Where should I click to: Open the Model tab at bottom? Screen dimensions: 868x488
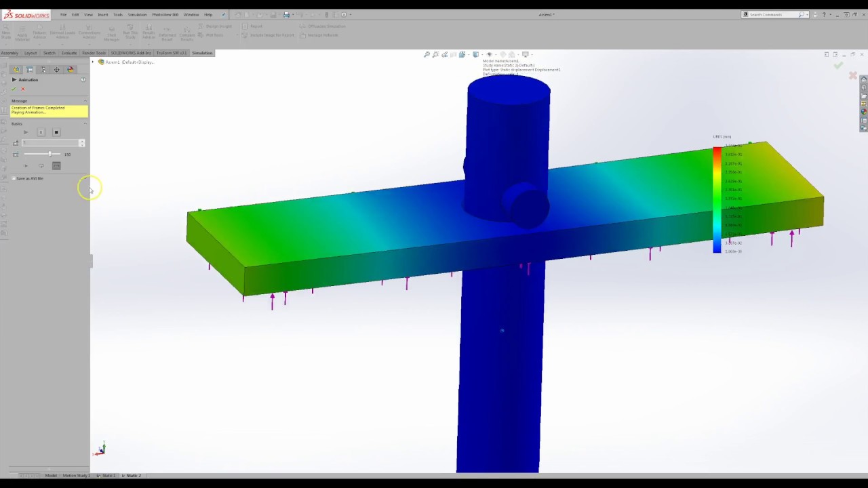click(51, 476)
